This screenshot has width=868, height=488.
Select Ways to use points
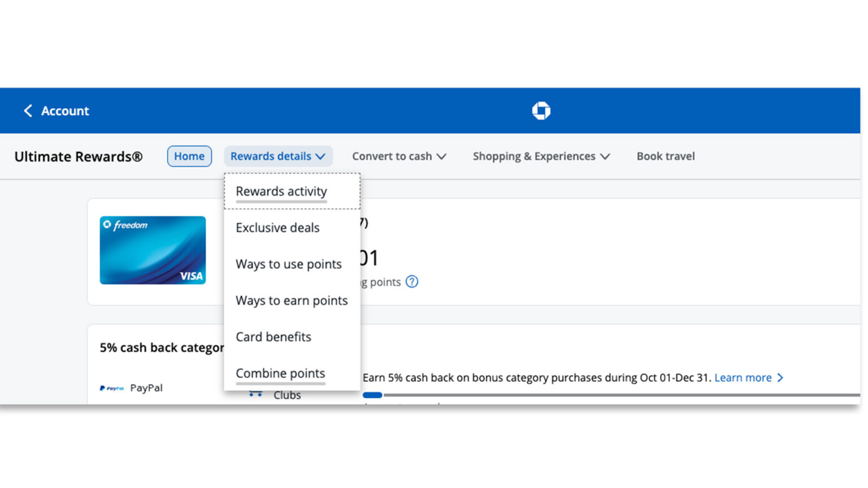(288, 264)
